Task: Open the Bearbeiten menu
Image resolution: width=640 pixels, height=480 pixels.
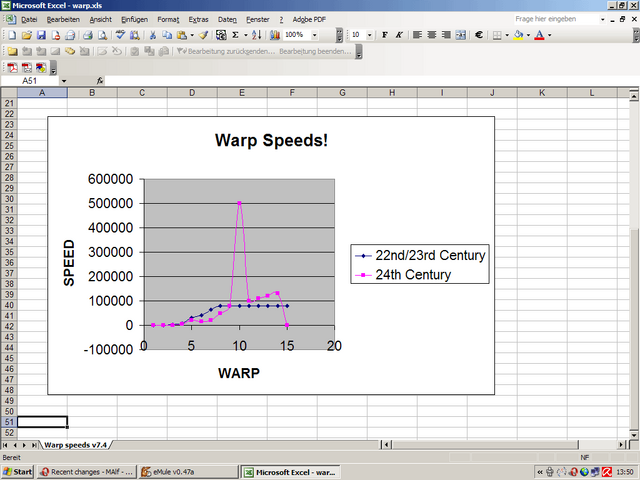Action: pyautogui.click(x=63, y=19)
